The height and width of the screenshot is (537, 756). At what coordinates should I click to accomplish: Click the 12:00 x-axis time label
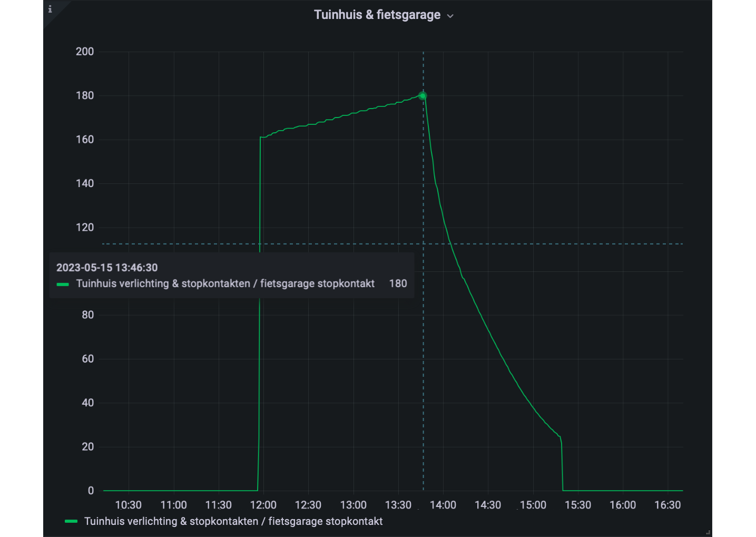click(x=263, y=505)
